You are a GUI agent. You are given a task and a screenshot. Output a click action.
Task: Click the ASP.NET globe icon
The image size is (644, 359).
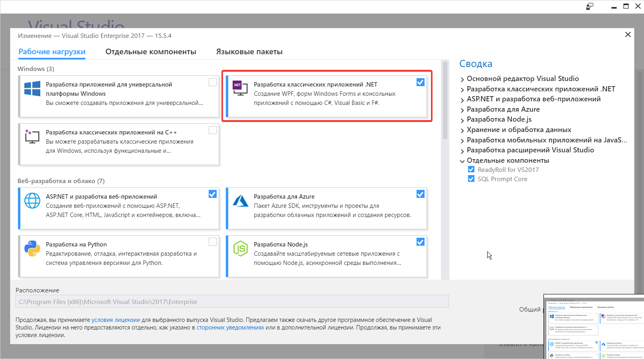pos(32,201)
